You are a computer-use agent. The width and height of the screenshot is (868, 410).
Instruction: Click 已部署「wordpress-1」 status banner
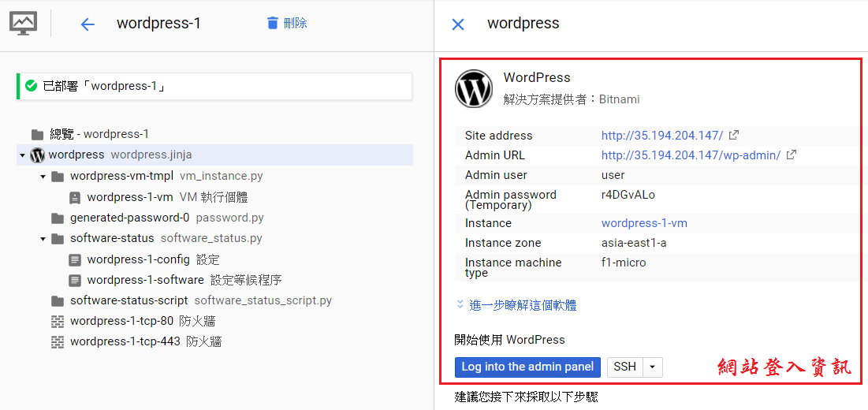pos(214,86)
